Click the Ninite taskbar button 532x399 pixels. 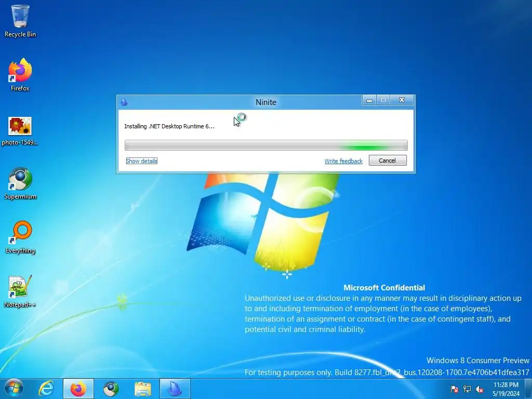tap(175, 389)
